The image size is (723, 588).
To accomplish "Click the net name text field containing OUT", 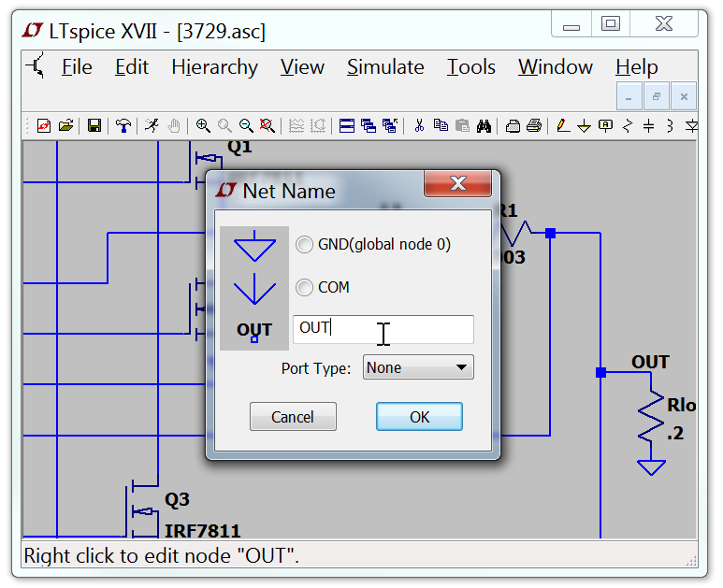I will (x=383, y=328).
